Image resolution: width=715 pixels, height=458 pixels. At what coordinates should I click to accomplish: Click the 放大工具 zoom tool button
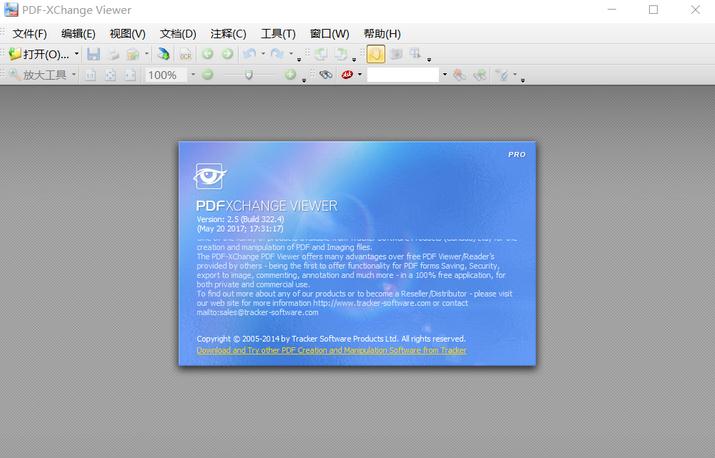tap(38, 75)
